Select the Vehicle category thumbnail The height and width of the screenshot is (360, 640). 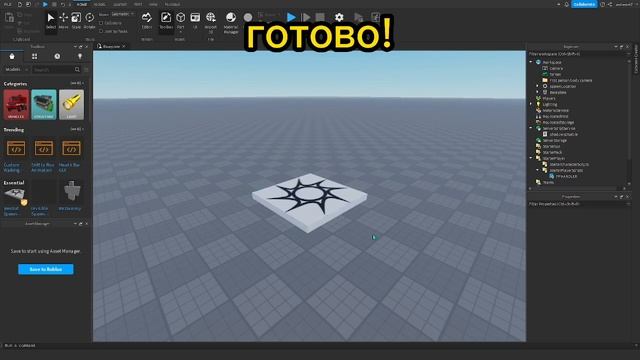coord(16,104)
